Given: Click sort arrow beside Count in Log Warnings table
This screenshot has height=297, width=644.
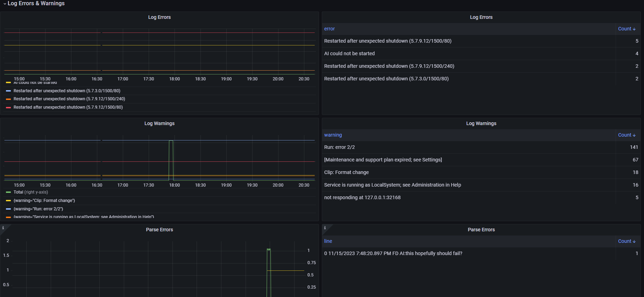Looking at the screenshot, I should [x=634, y=135].
